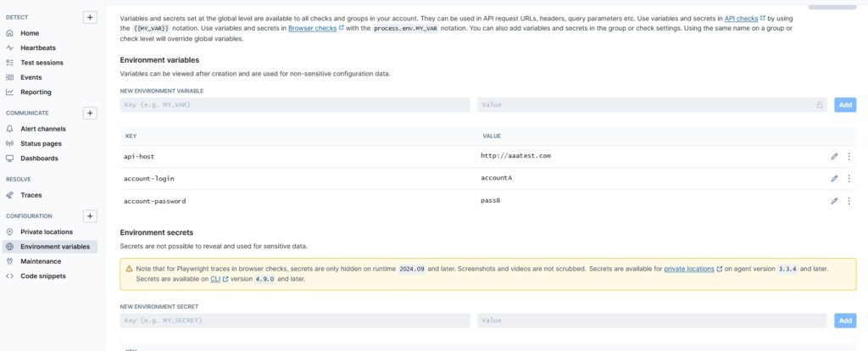This screenshot has width=868, height=351.
Task: Open the kebab menu for account-login row
Action: click(849, 179)
